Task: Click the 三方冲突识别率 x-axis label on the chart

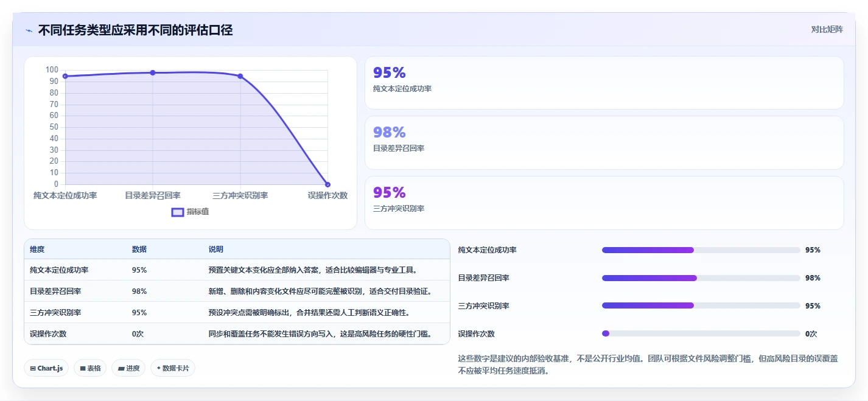Action: 240,195
